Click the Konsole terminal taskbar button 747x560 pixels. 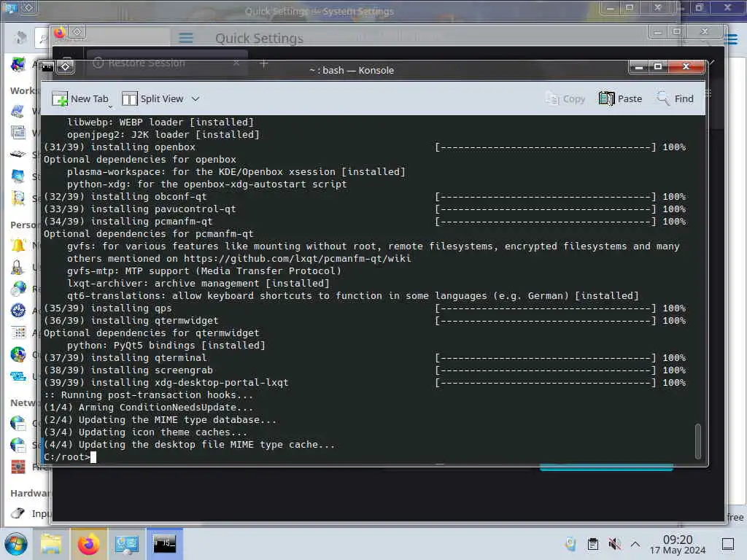point(164,544)
